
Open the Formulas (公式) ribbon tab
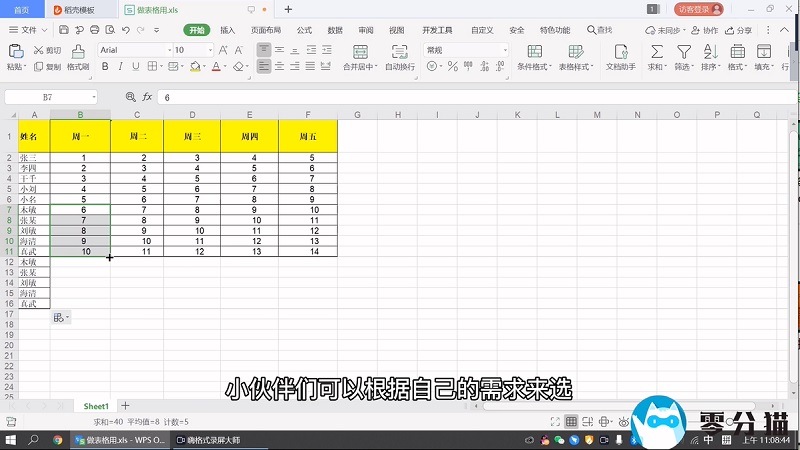(304, 30)
